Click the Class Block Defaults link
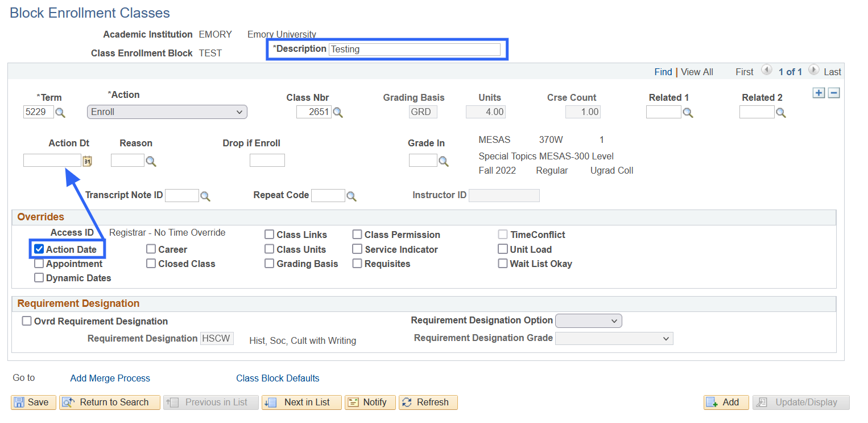Image resolution: width=868 pixels, height=423 pixels. (278, 378)
